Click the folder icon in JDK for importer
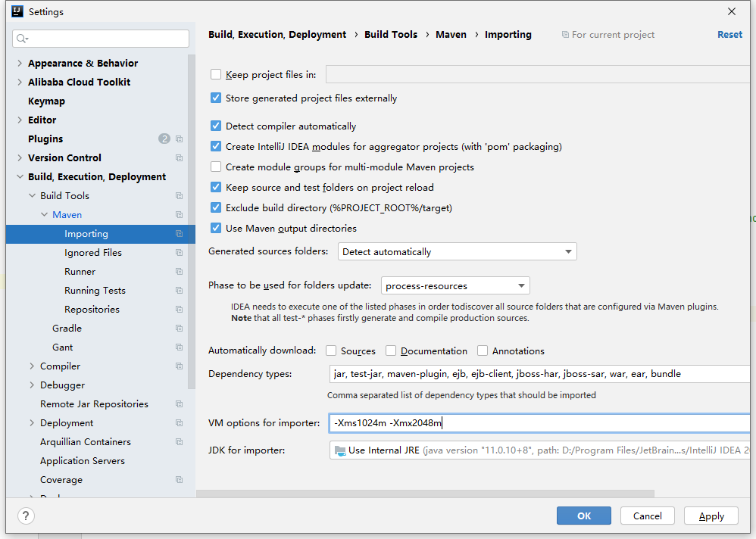 (x=340, y=451)
